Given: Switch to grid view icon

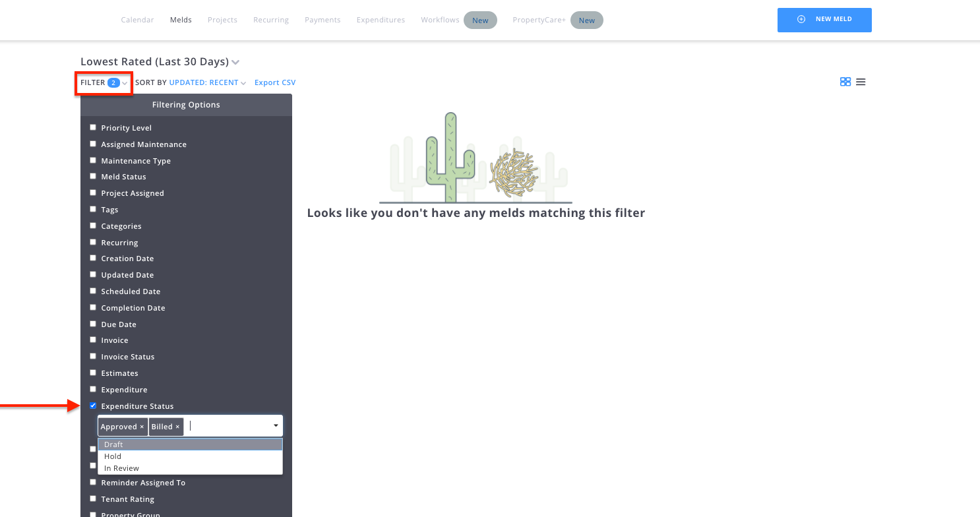Looking at the screenshot, I should 845,82.
